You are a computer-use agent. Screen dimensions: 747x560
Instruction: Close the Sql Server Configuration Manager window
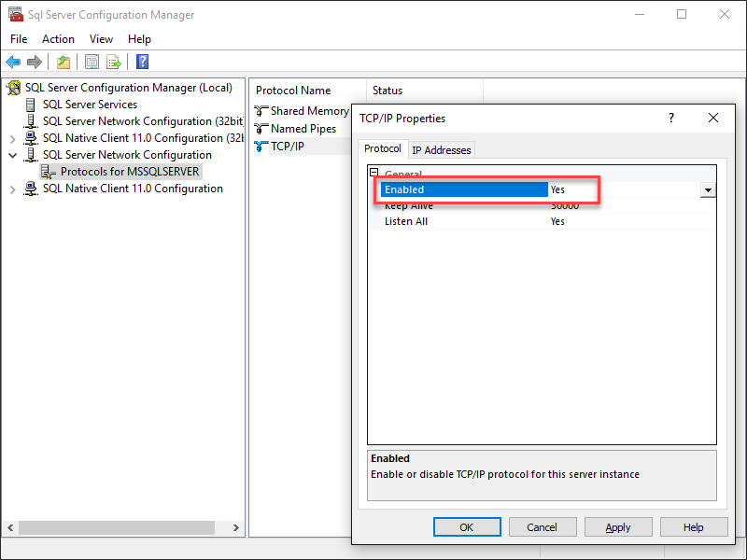pos(725,14)
